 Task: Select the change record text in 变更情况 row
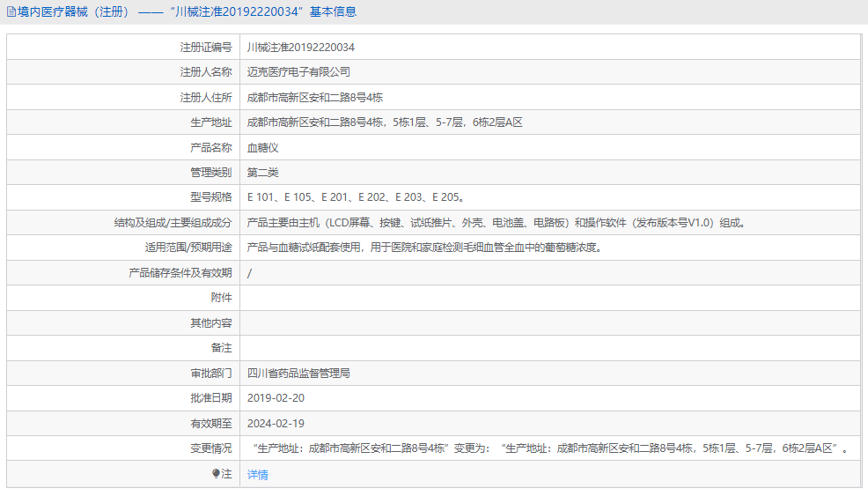point(551,448)
